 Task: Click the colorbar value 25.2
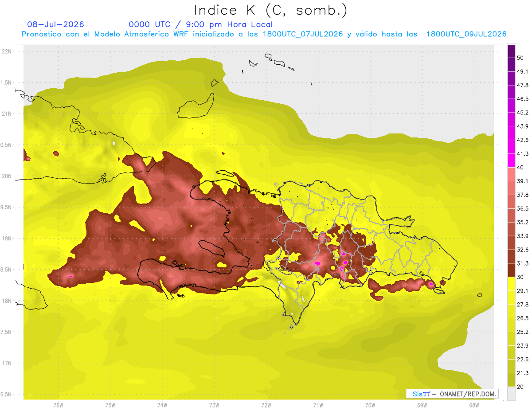tap(522, 332)
